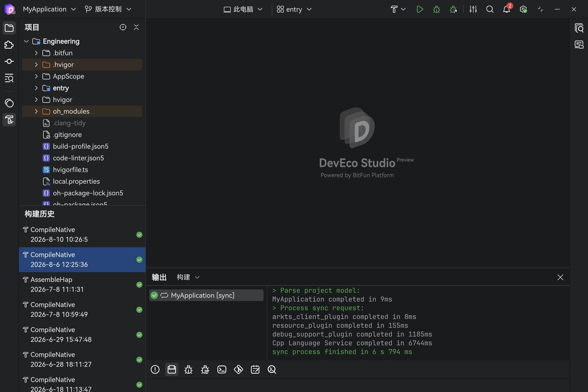The height and width of the screenshot is (392, 588).
Task: Open the search-in-list sidebar icon
Action: [9, 78]
